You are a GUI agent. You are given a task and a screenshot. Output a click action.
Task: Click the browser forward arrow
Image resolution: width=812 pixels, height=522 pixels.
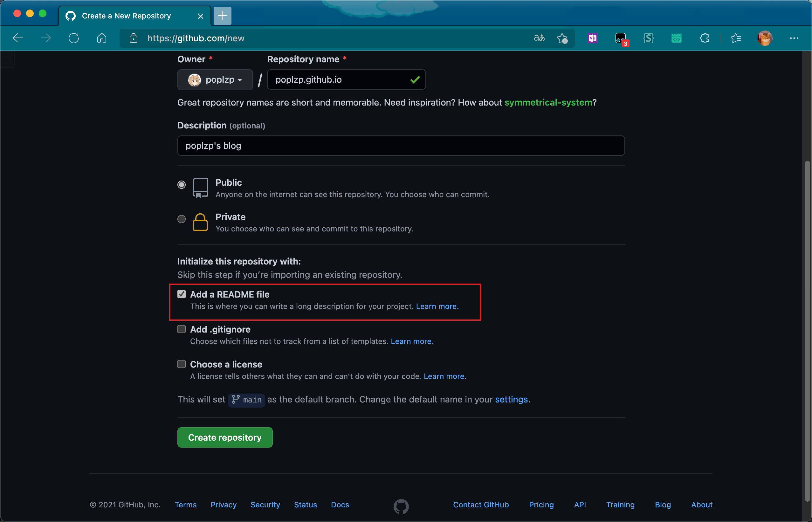tap(45, 38)
